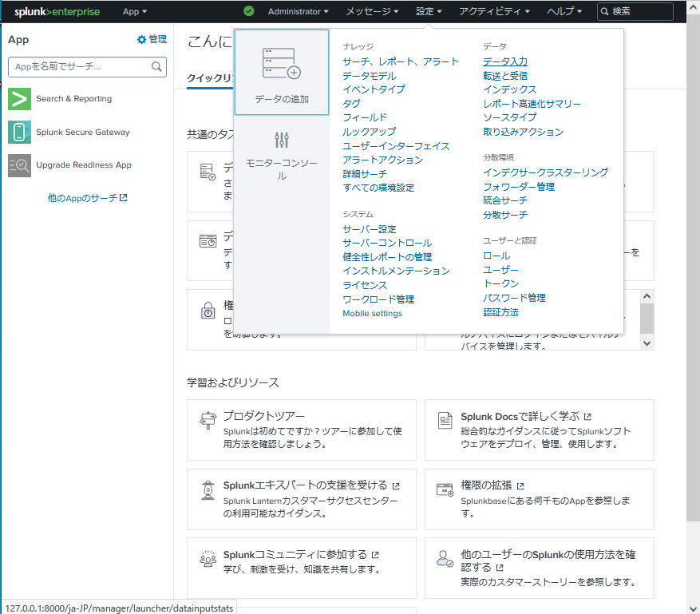Click the magnifier icon in App search box
Viewport: 700px width, 614px height.
coord(156,66)
